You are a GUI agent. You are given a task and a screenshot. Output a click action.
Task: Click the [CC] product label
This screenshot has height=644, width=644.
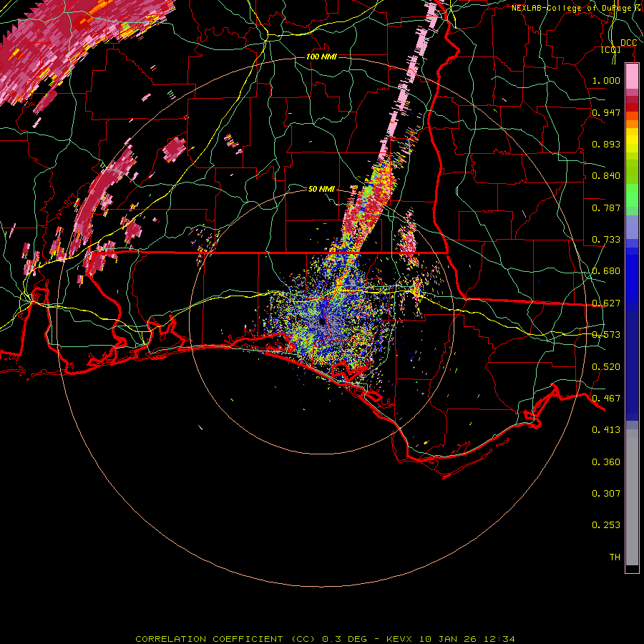click(611, 49)
